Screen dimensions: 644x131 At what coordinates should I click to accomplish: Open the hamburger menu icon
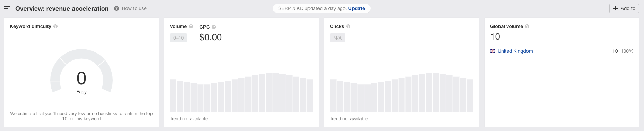[7, 8]
